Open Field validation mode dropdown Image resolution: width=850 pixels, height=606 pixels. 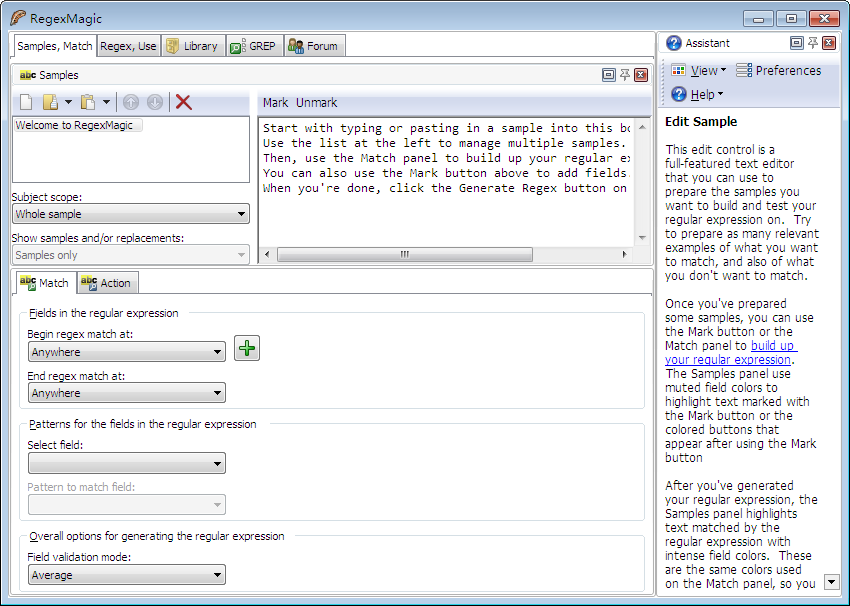(127, 575)
